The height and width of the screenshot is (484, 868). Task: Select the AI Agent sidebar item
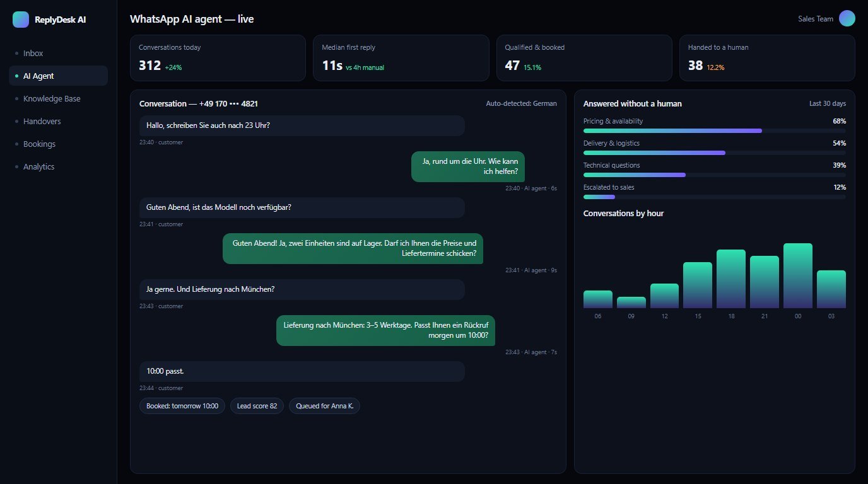tap(58, 76)
